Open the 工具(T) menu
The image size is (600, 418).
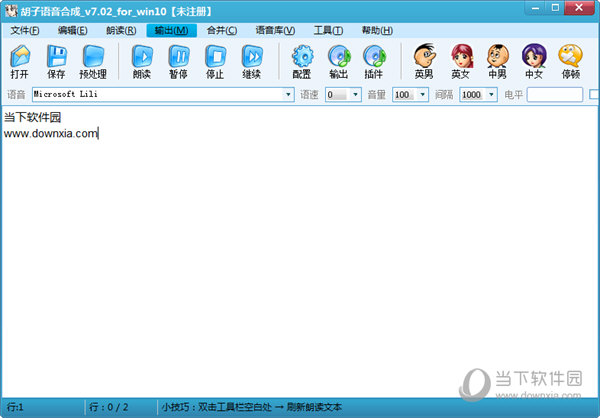[328, 31]
